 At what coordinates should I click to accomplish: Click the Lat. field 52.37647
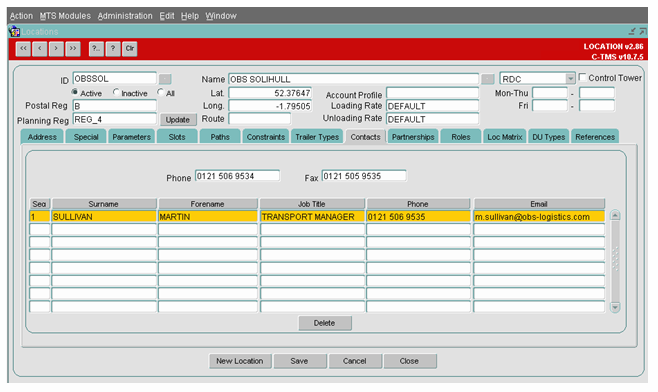tap(270, 93)
